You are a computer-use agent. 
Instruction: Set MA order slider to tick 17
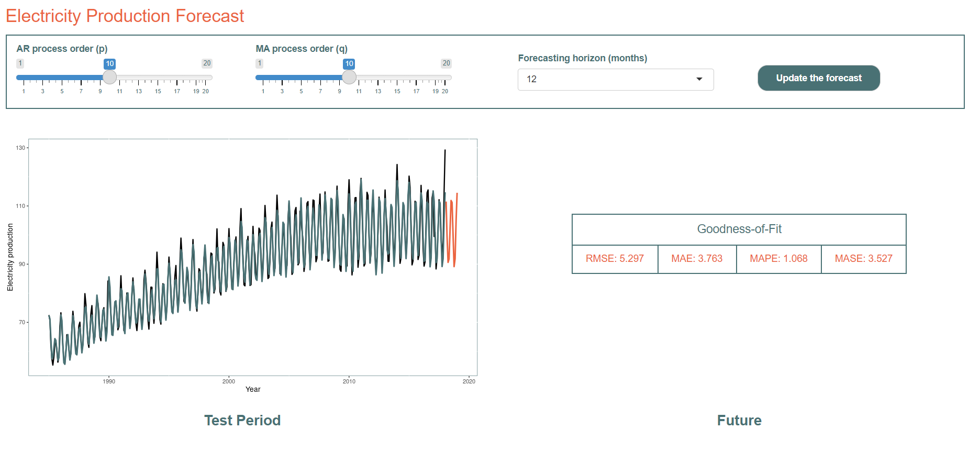click(416, 78)
